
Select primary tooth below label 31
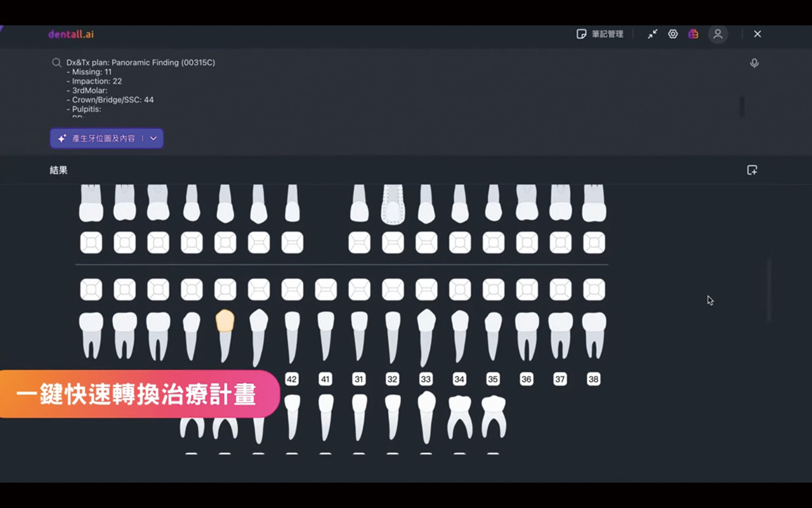359,417
